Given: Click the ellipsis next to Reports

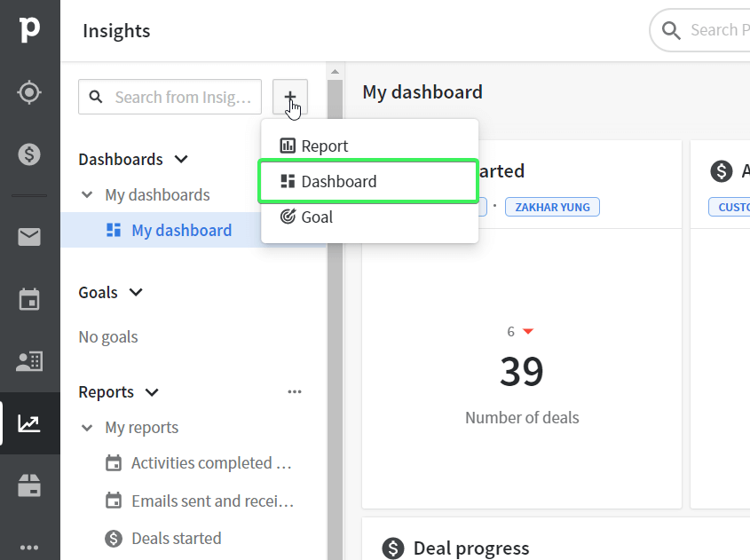Looking at the screenshot, I should coord(295,391).
